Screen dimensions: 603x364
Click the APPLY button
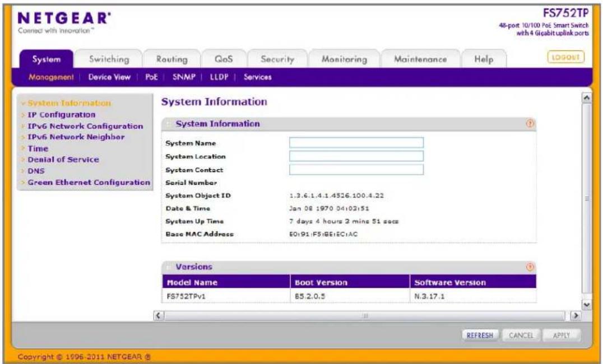tap(562, 335)
